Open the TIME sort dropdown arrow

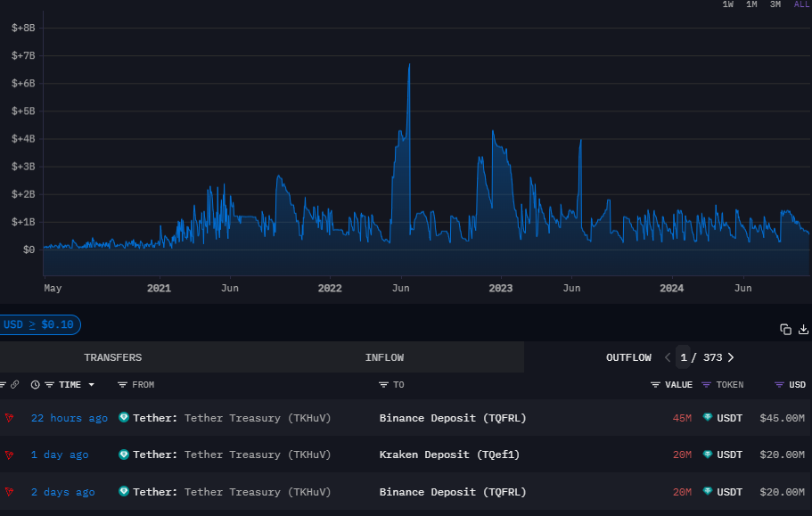tap(92, 384)
